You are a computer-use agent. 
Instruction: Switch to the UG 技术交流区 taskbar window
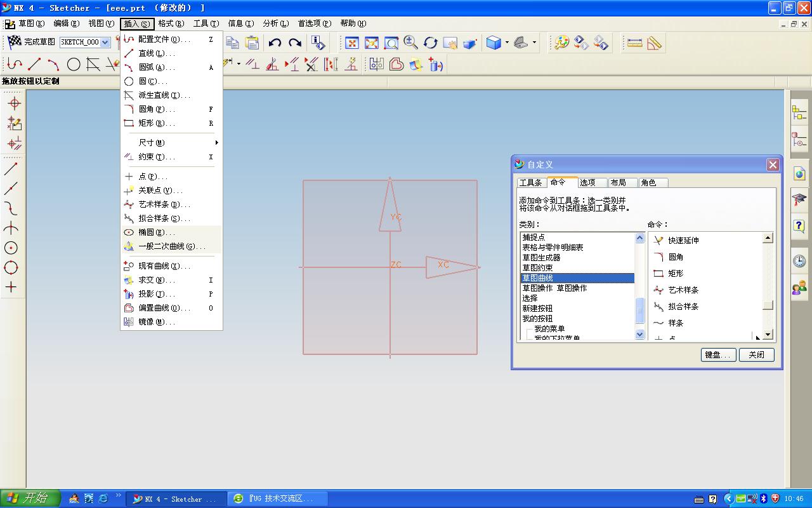pyautogui.click(x=277, y=498)
